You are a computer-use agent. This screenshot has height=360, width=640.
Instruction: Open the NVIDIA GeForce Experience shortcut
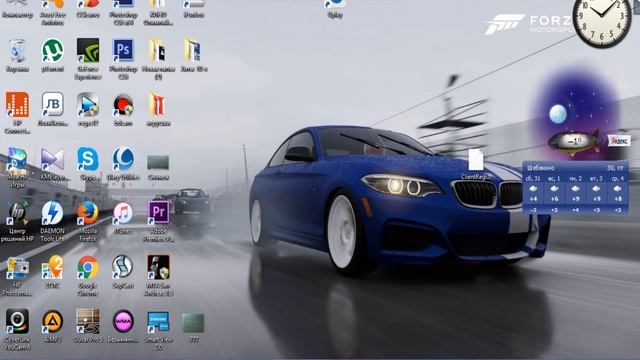pyautogui.click(x=88, y=51)
